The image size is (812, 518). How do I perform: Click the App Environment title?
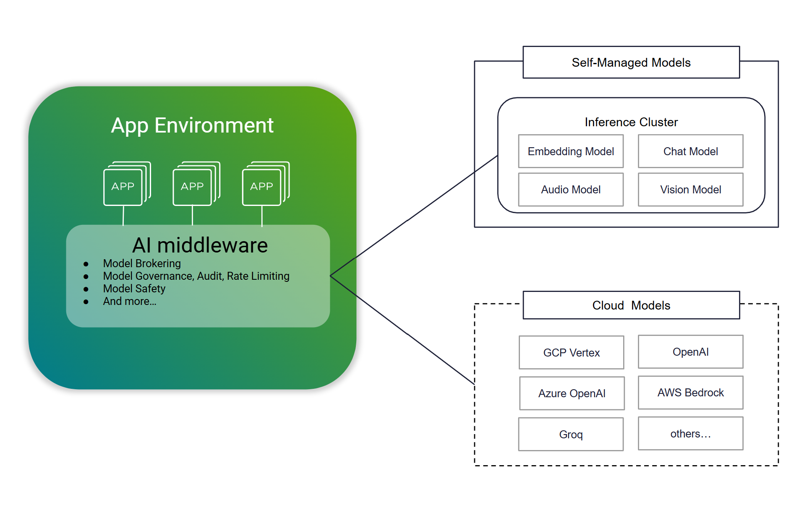pyautogui.click(x=192, y=125)
